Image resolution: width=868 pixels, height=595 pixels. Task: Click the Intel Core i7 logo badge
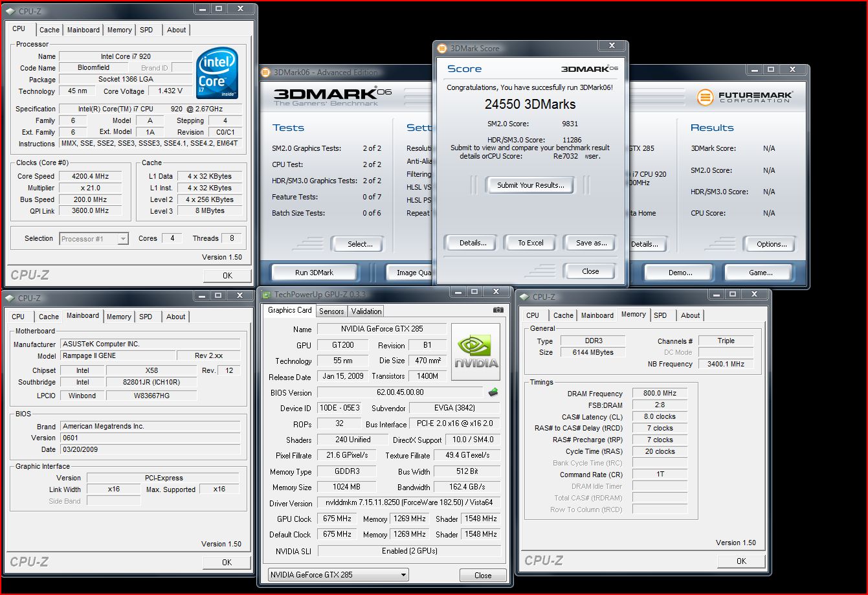coord(217,73)
